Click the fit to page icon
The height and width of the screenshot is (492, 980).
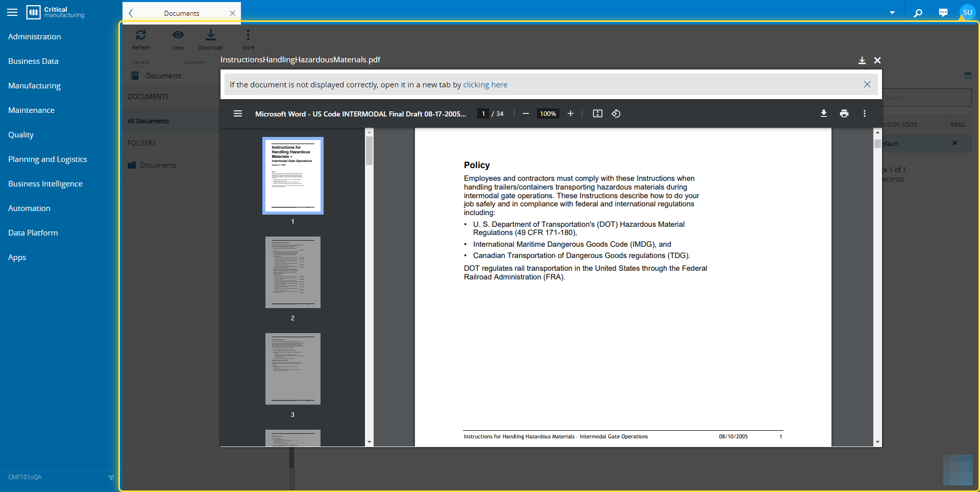(597, 113)
